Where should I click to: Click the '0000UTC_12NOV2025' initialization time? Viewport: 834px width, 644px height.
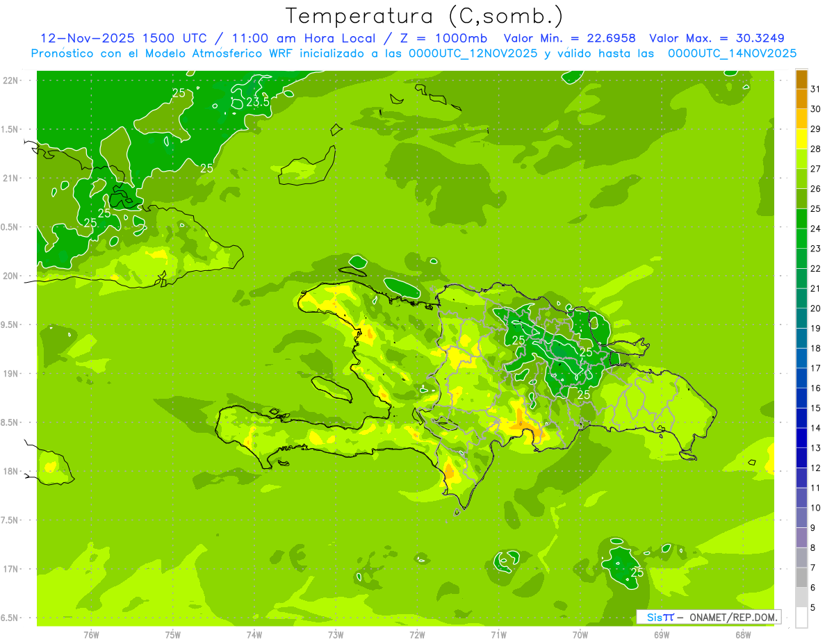click(x=473, y=53)
